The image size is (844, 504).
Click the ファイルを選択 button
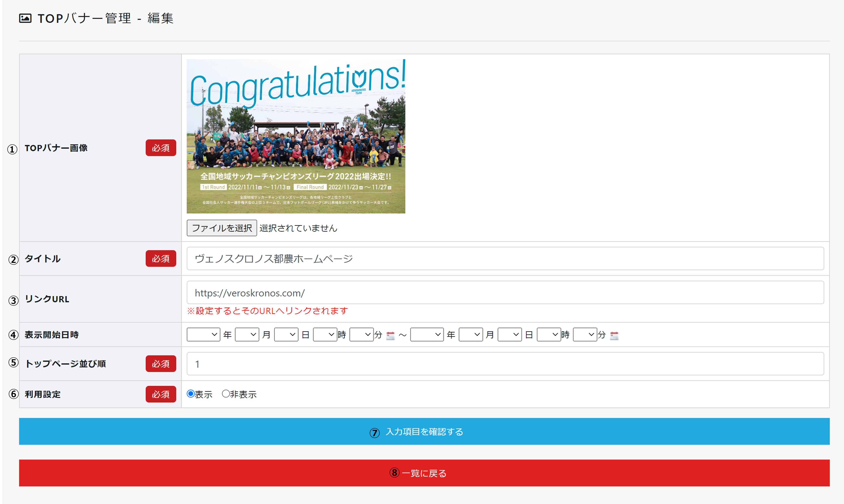tap(222, 228)
